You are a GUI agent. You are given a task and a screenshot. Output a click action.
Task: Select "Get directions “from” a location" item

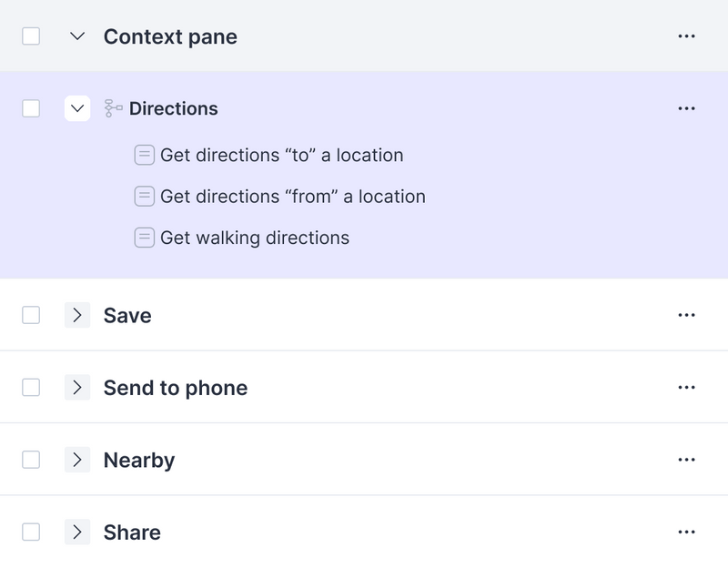[292, 197]
